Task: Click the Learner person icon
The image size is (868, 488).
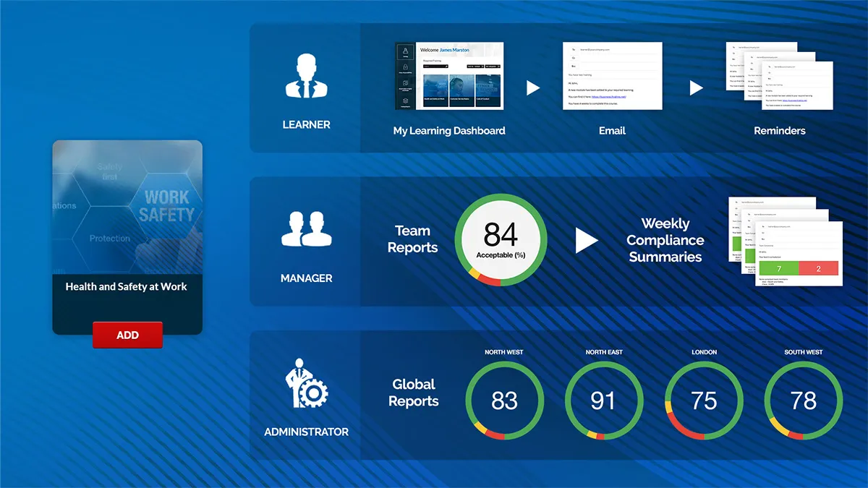Action: 306,76
